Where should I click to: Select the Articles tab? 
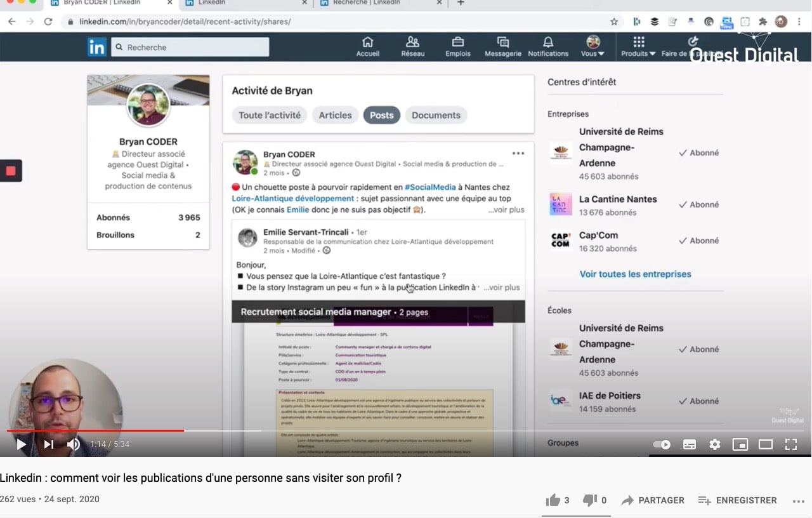pyautogui.click(x=335, y=115)
